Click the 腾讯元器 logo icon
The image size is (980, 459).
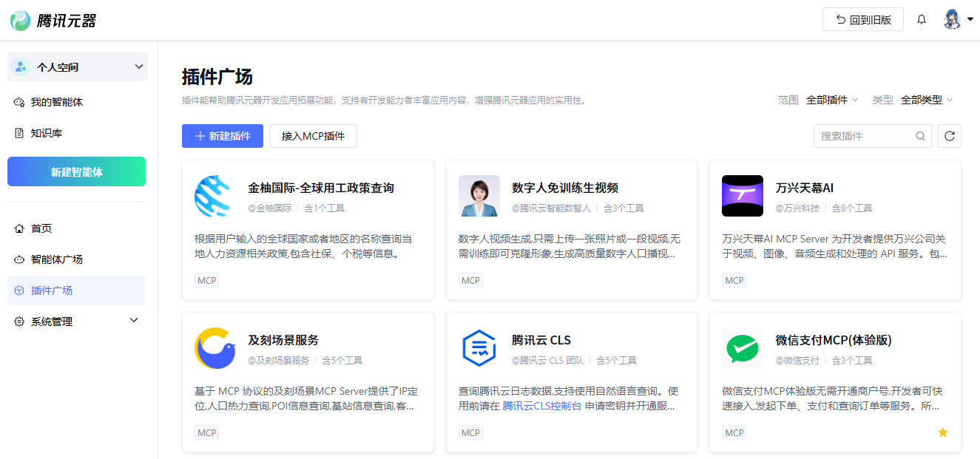(21, 20)
